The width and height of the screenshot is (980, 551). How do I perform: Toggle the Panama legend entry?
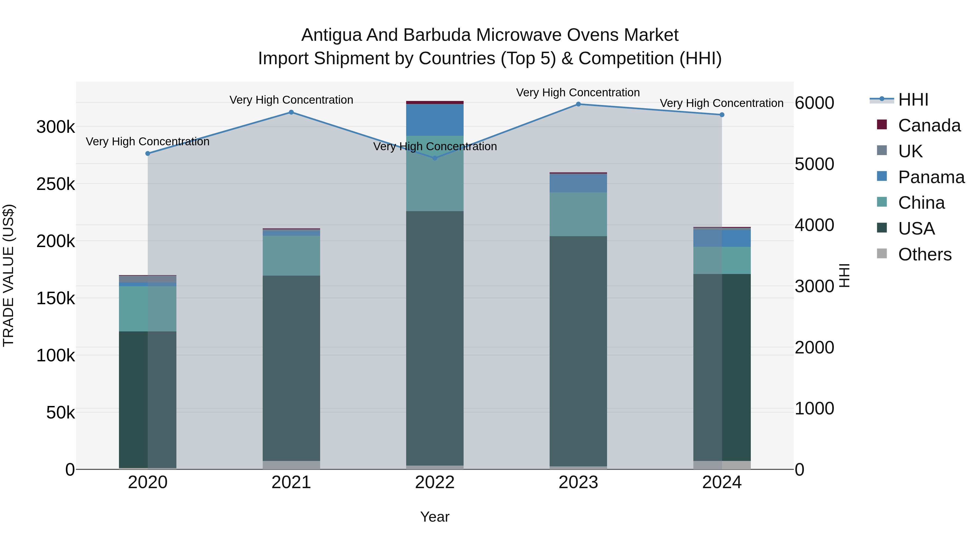coord(921,177)
